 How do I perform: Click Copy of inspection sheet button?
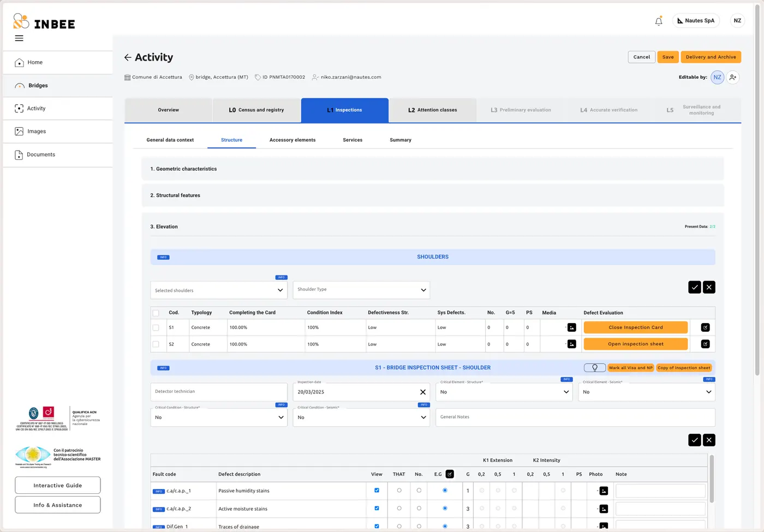click(x=684, y=368)
